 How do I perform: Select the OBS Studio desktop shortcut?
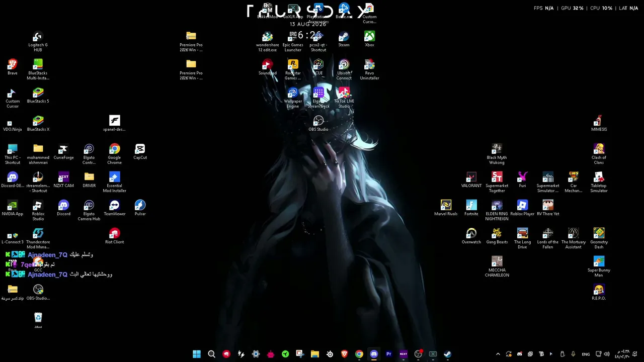318,124
